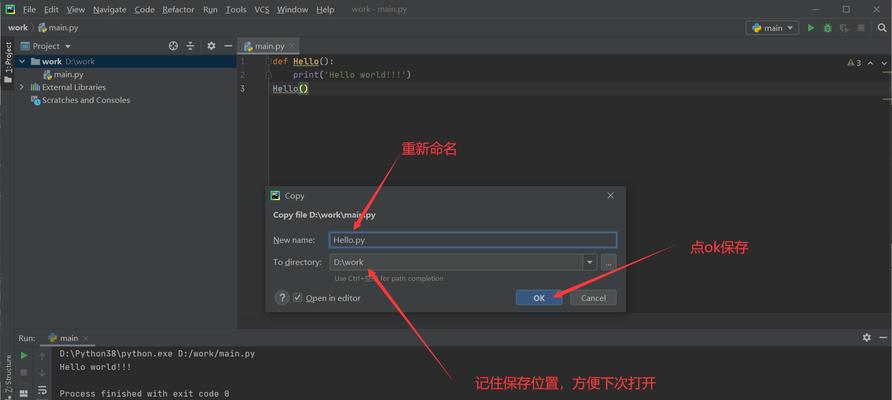
Task: Click the top toolbar Stop square icon
Action: coord(861,27)
